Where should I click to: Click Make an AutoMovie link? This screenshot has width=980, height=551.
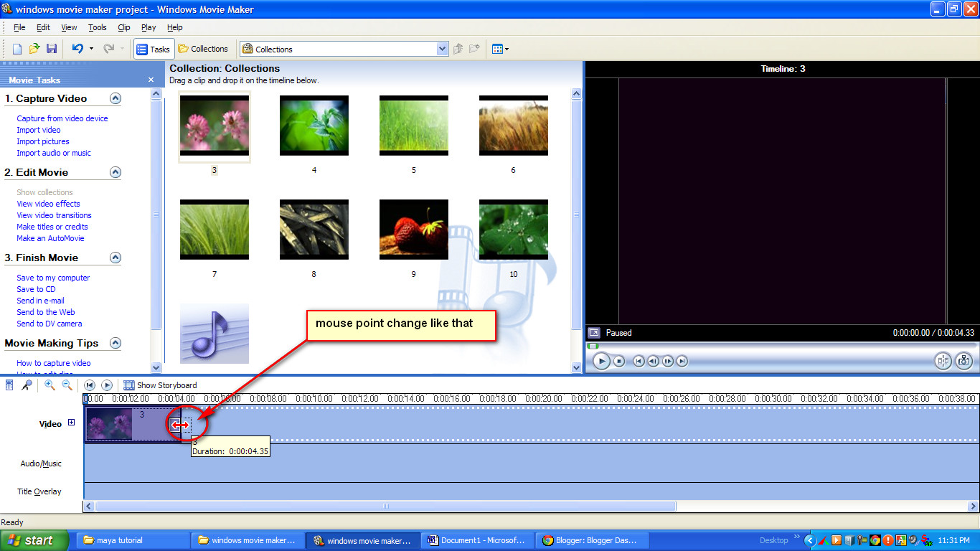(50, 238)
